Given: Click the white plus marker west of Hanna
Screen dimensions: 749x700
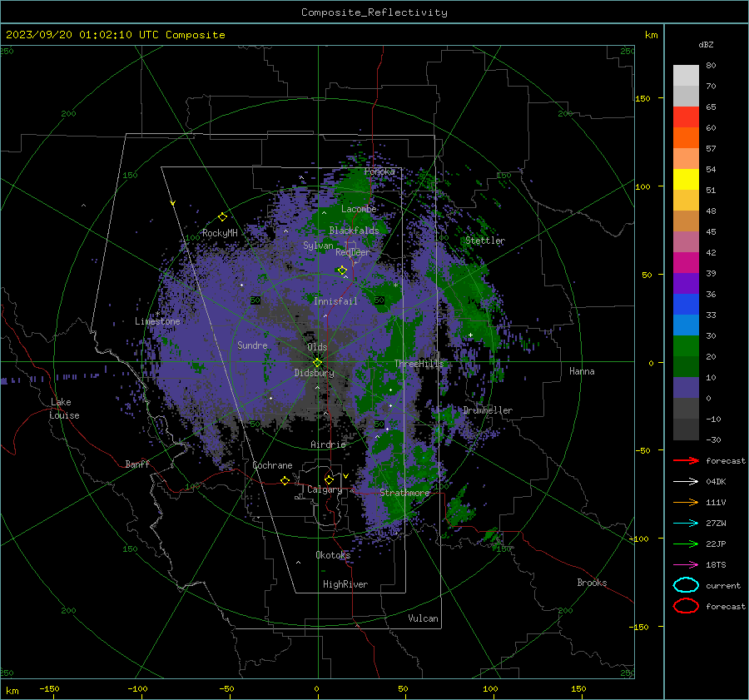Looking at the screenshot, I should [470, 335].
